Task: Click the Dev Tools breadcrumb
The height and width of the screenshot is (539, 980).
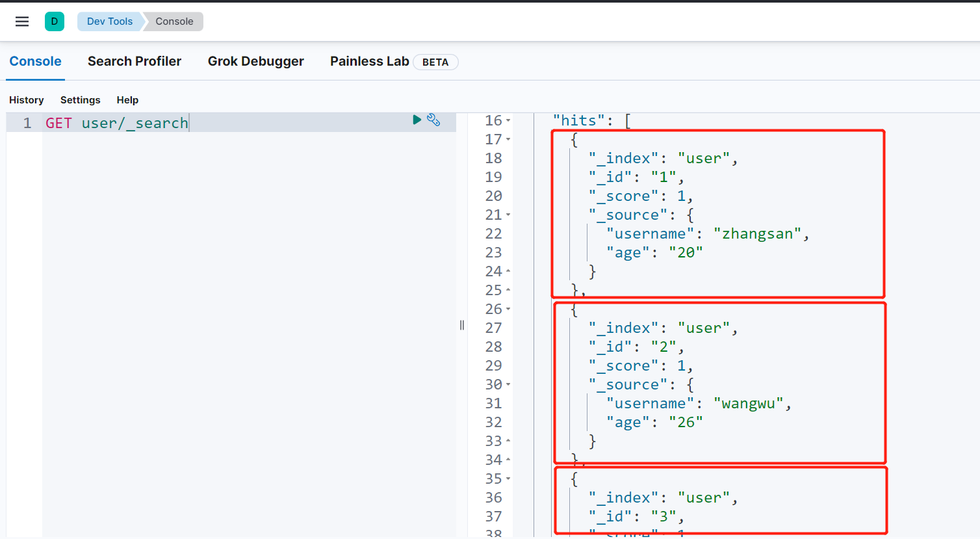Action: 109,21
